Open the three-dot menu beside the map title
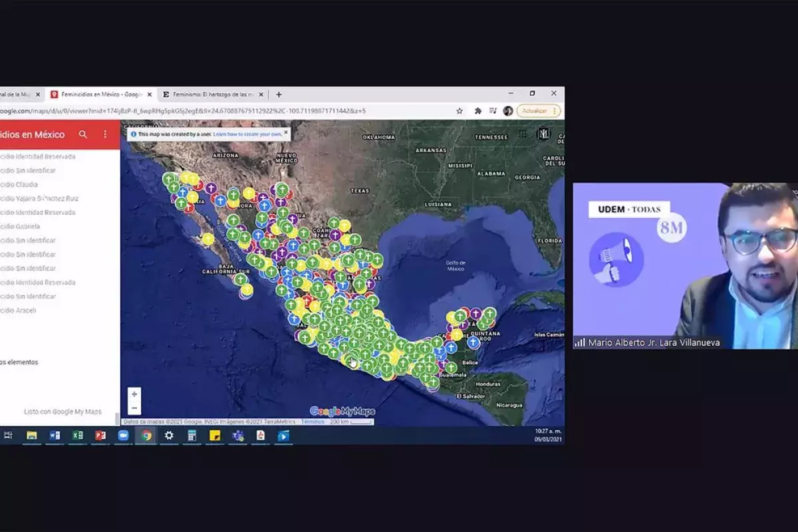This screenshot has height=532, width=798. coord(105,134)
